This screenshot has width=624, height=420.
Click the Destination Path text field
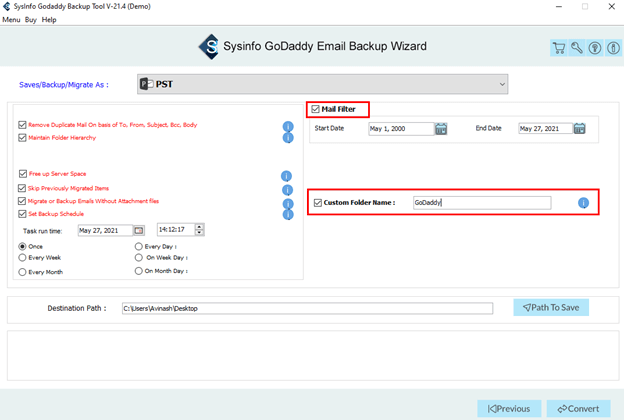(x=307, y=308)
